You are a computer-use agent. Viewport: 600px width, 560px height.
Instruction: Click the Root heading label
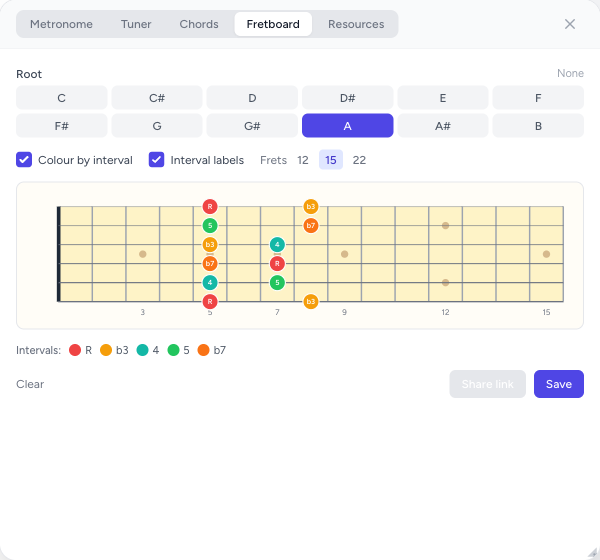[x=29, y=74]
